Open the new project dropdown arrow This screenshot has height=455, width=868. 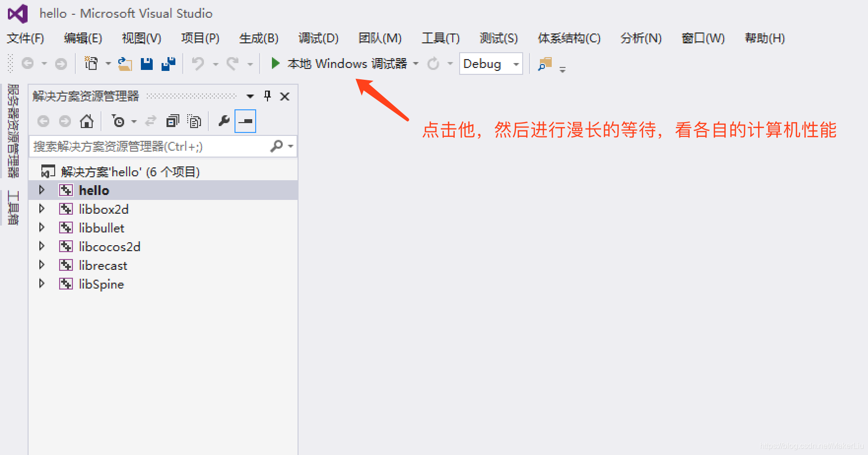[x=108, y=64]
